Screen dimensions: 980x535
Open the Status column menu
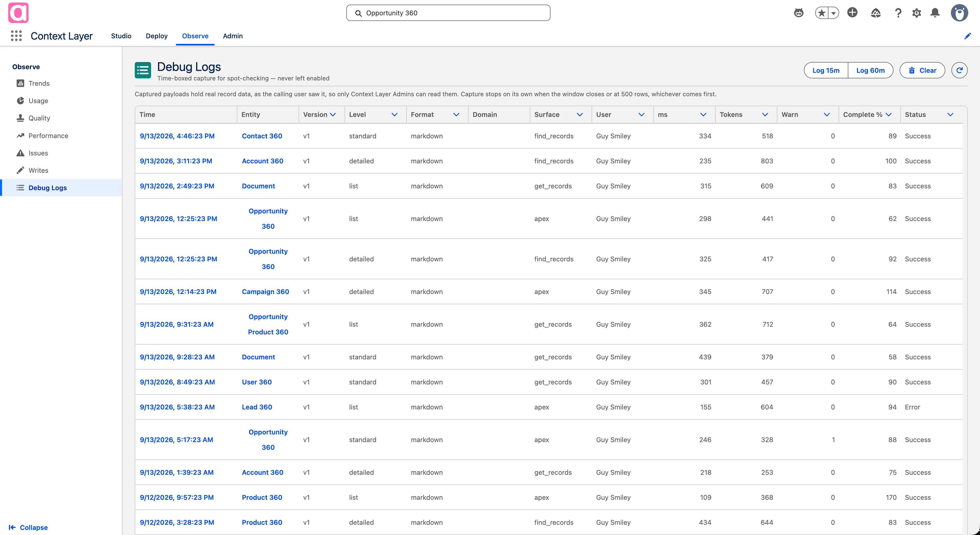point(950,115)
